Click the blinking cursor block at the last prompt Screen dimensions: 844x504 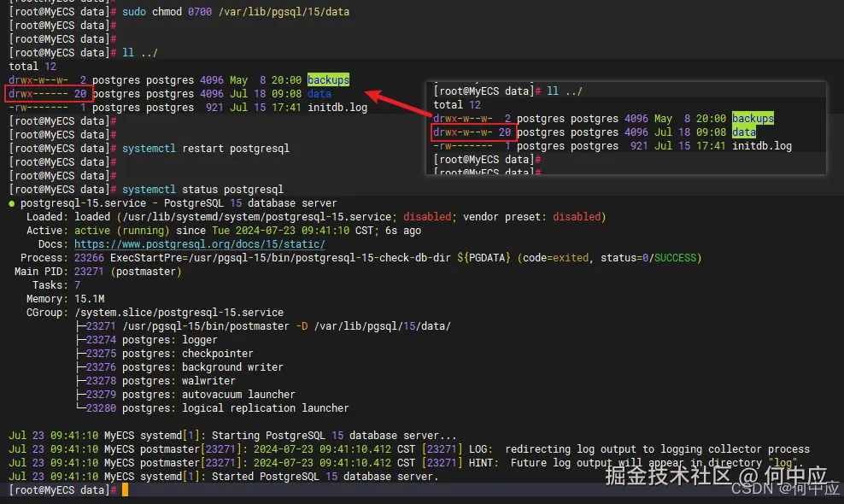click(x=126, y=490)
